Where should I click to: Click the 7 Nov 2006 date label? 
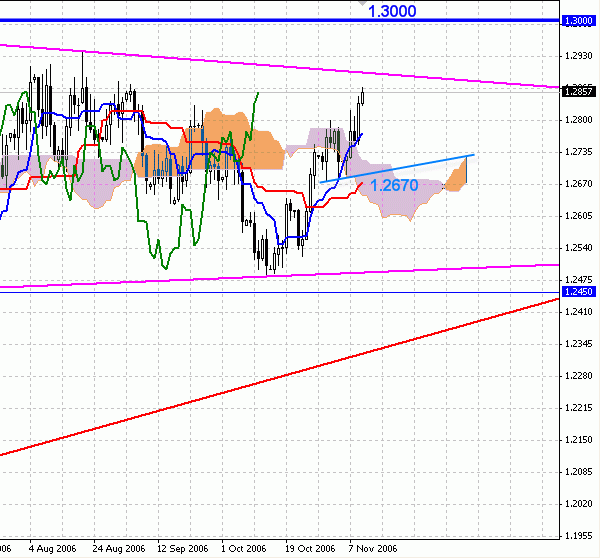coord(373,549)
